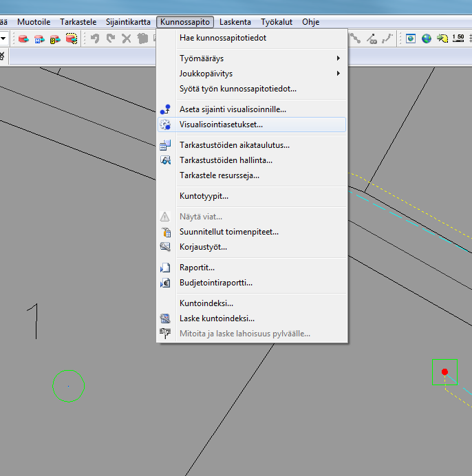472x476 pixels.
Task: Click the database icon marked with yellow P
Action: [x=55, y=39]
